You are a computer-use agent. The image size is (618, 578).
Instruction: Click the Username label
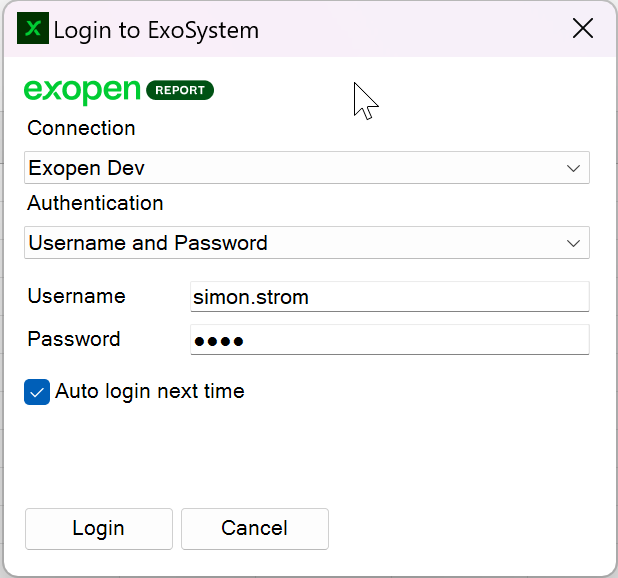click(x=76, y=296)
